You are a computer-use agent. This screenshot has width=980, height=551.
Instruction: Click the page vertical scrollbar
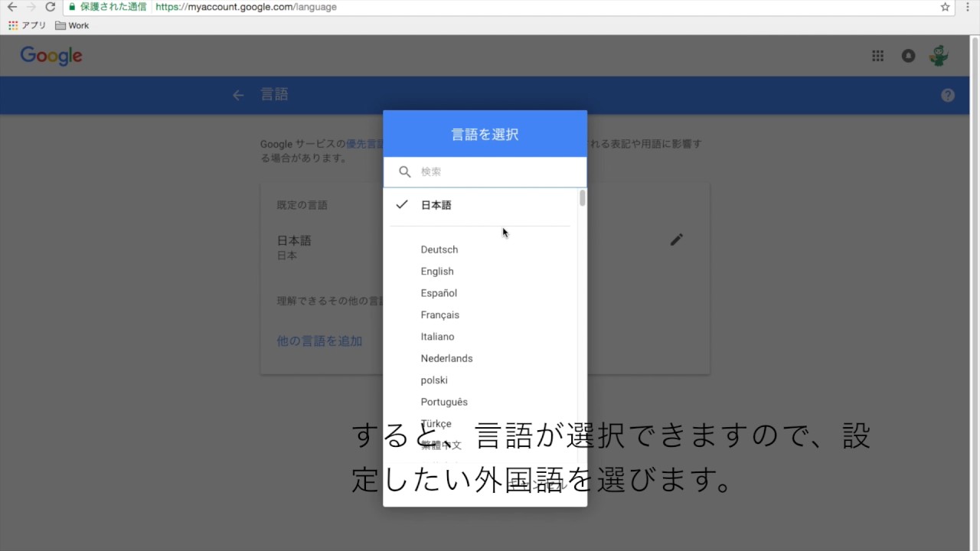coord(975,293)
